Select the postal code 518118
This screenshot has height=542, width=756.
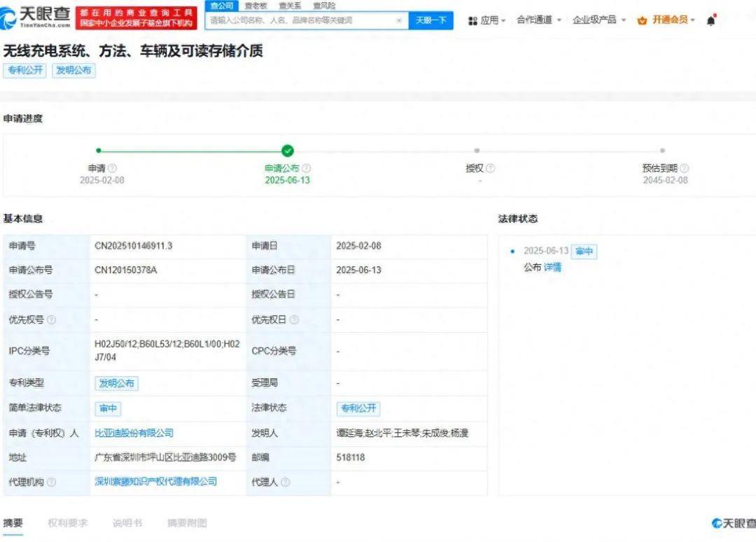pos(351,457)
